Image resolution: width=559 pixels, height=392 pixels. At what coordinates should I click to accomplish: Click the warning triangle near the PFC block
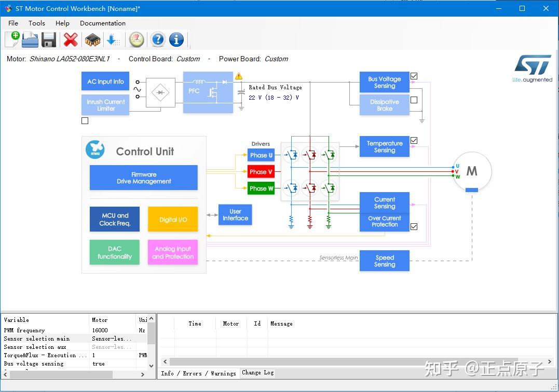[238, 75]
